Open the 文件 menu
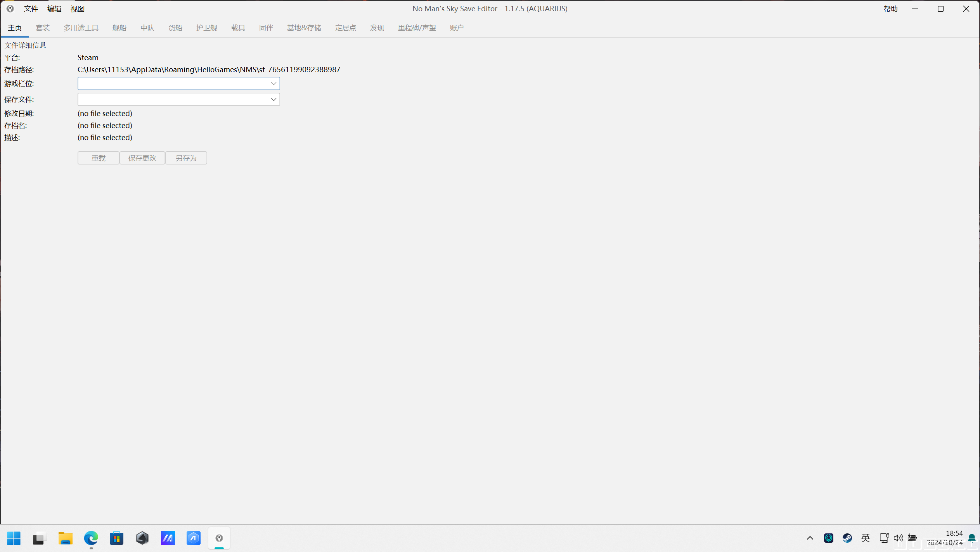 pos(31,9)
